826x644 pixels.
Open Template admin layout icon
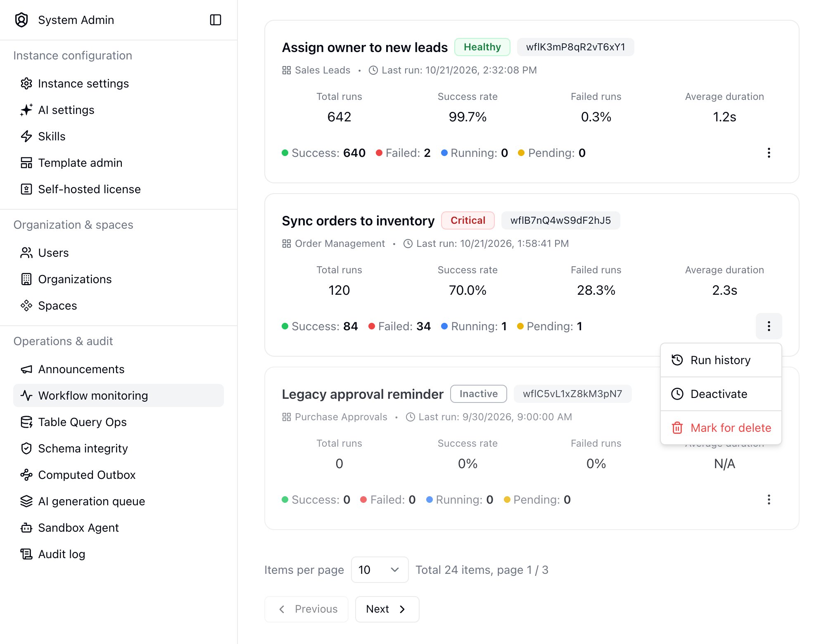[26, 163]
